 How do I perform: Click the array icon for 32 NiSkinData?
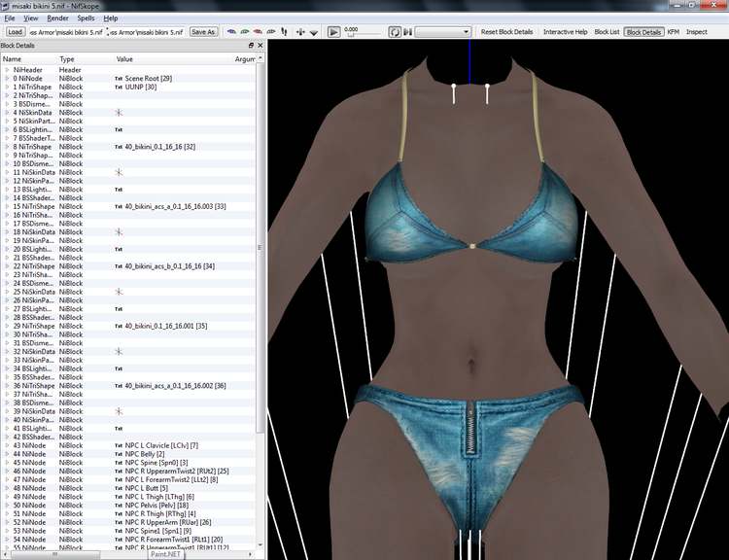pos(119,352)
